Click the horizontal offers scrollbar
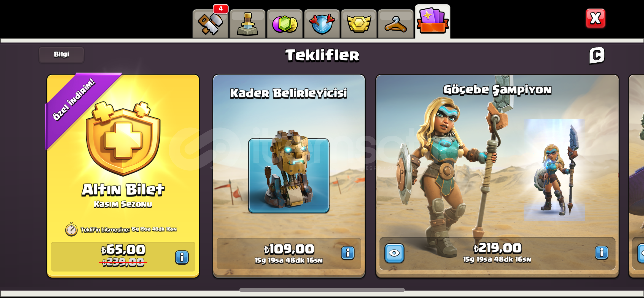 coord(322,290)
